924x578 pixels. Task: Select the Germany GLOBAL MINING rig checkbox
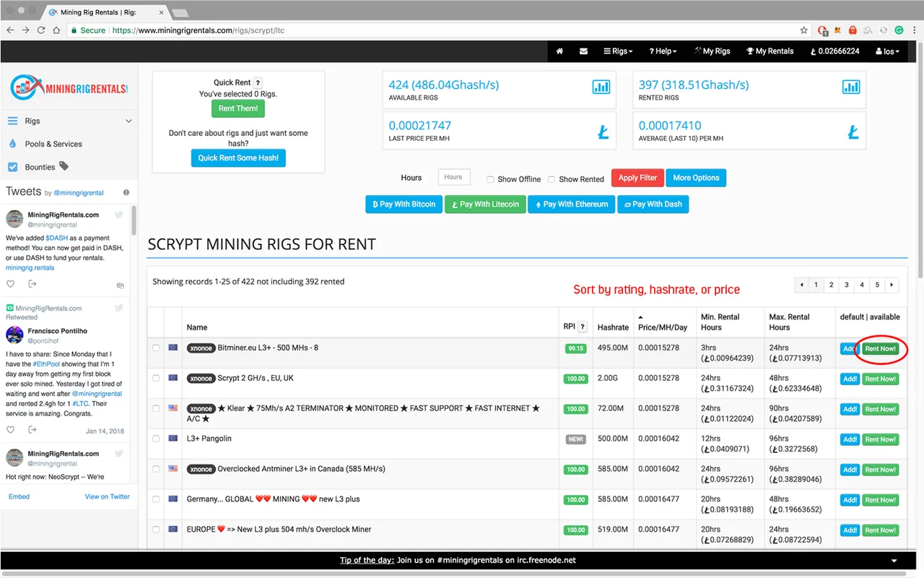(x=156, y=499)
